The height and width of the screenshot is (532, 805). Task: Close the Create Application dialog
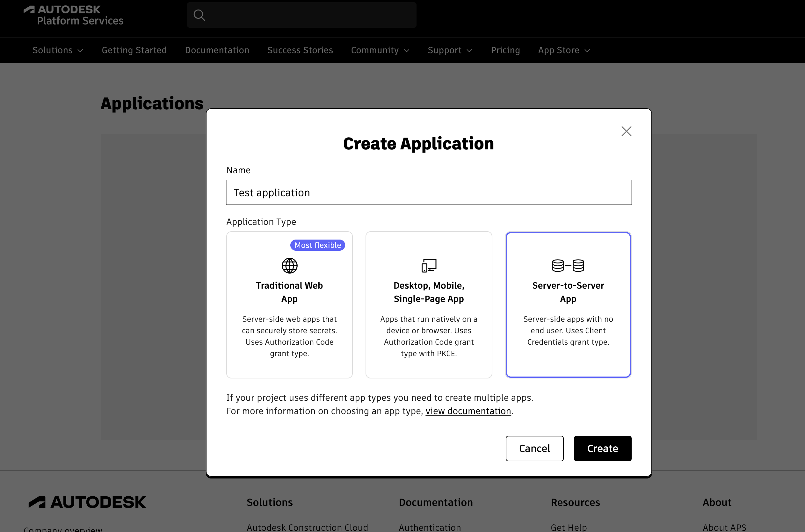626,131
